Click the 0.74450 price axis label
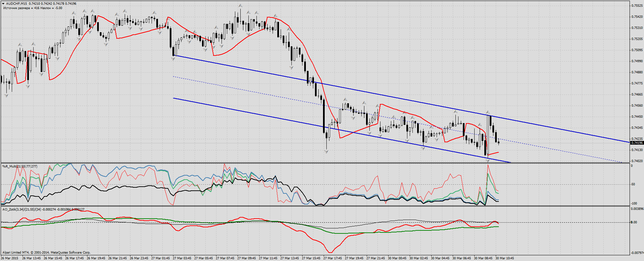The height and width of the screenshot is (261, 644). [637, 117]
